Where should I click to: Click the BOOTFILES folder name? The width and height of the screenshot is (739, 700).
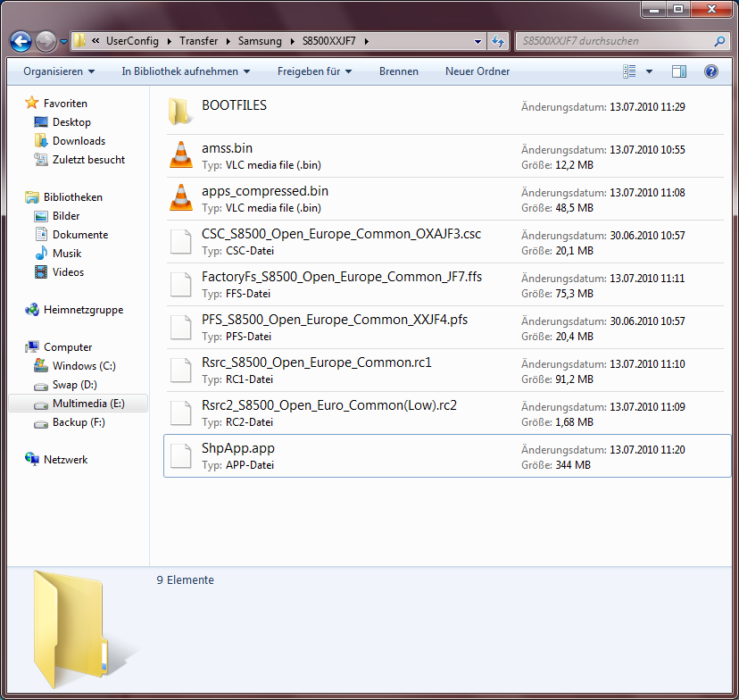pyautogui.click(x=234, y=105)
